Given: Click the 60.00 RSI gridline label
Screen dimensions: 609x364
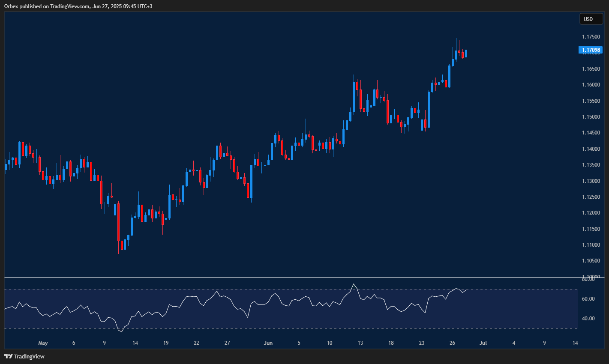Looking at the screenshot, I should (x=588, y=298).
